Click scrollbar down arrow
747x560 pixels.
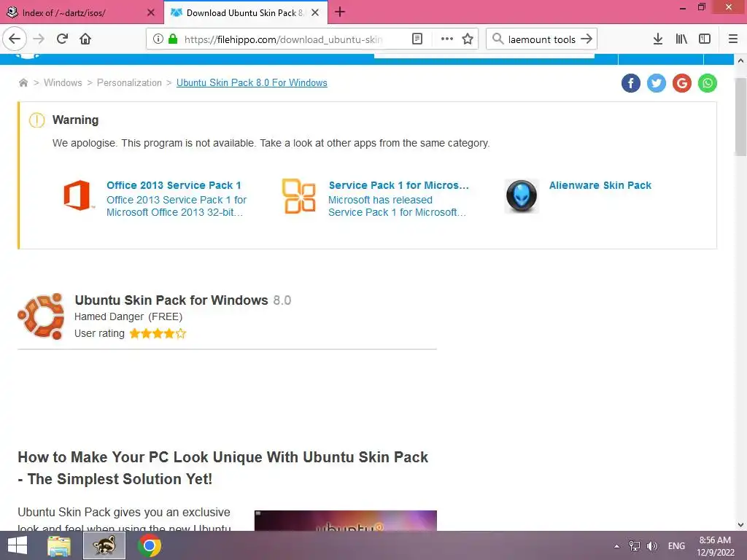coord(740,525)
